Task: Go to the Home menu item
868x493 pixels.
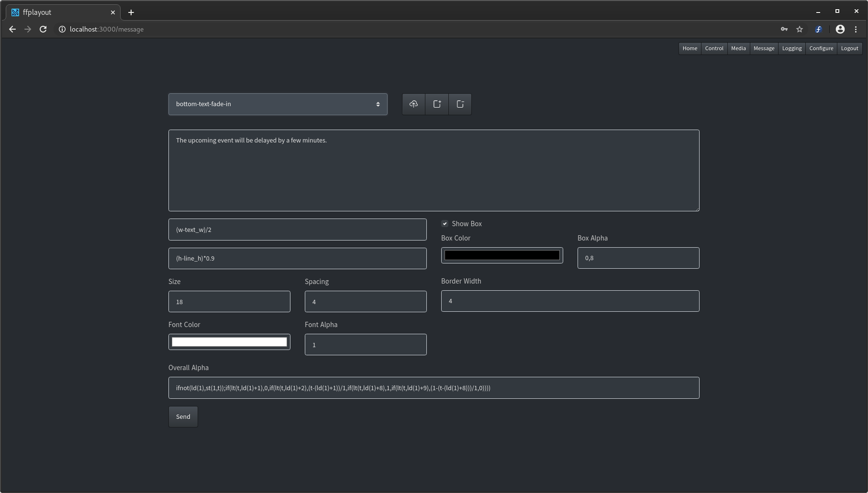Action: (x=690, y=48)
